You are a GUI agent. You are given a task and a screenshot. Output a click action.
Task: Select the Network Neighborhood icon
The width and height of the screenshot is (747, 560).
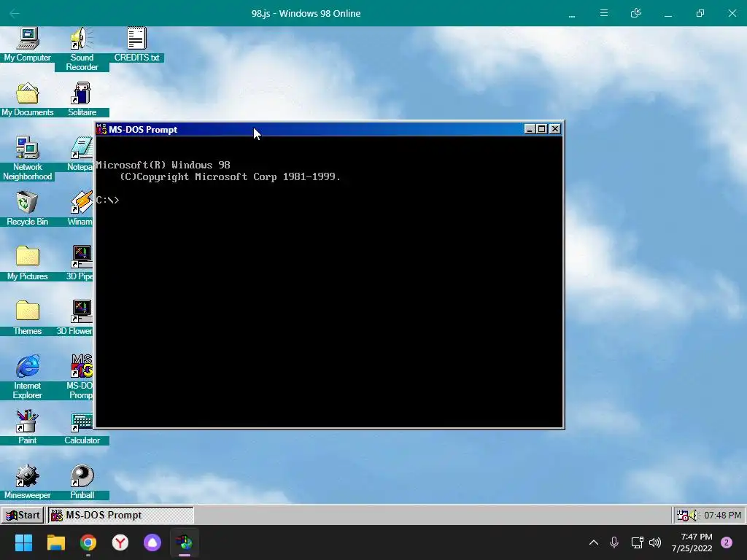click(28, 158)
